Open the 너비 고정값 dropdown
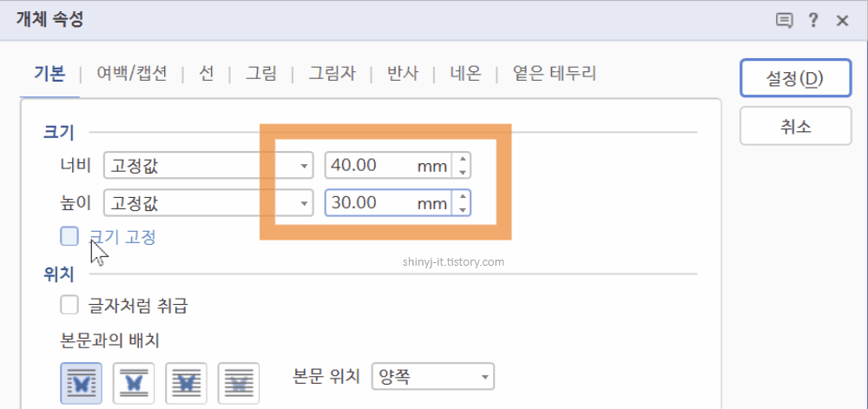 click(x=208, y=166)
